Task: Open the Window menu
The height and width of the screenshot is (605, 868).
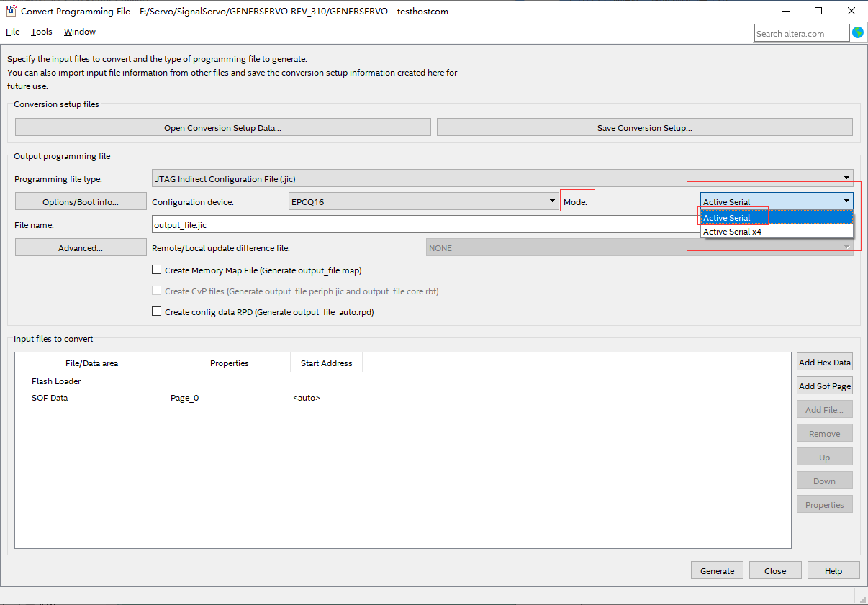Action: pos(80,32)
